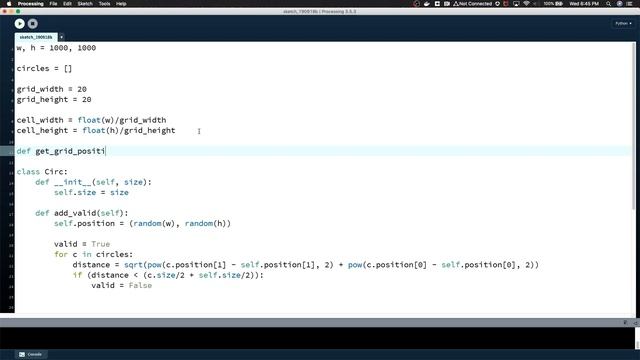Click the line "w, h = 1000, 1000"
This screenshot has height=360, width=640.
(x=56, y=48)
